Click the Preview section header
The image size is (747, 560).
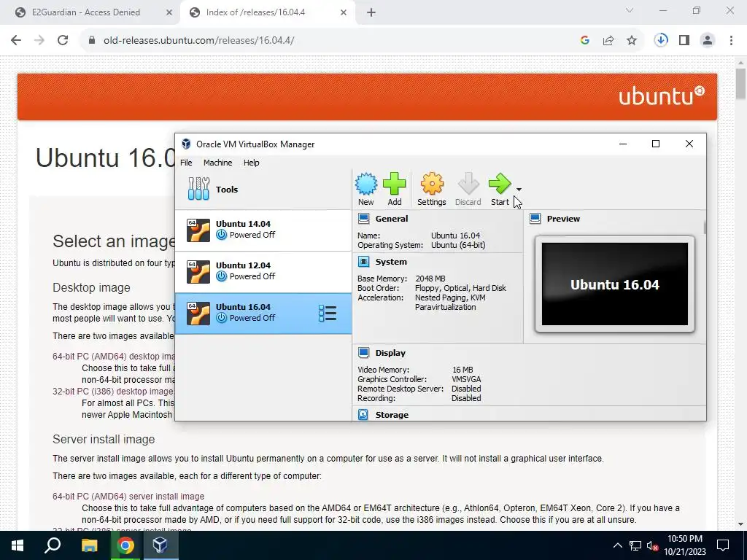point(563,219)
